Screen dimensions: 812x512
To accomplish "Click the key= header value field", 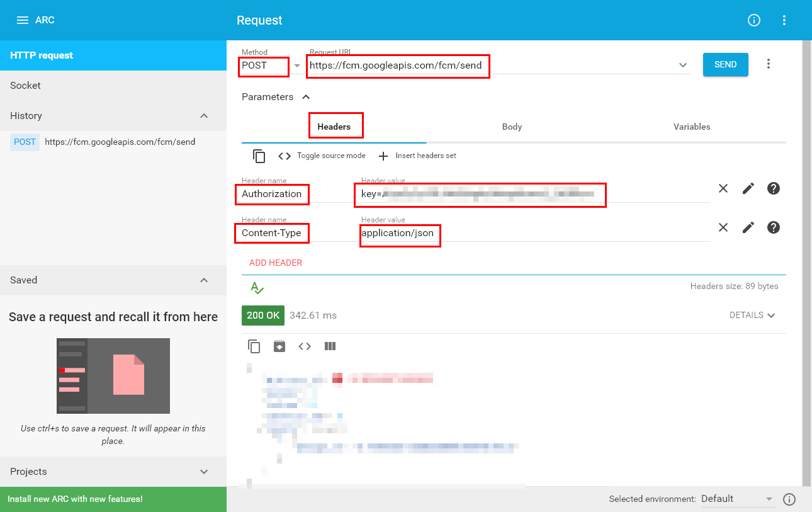I will click(x=536, y=194).
